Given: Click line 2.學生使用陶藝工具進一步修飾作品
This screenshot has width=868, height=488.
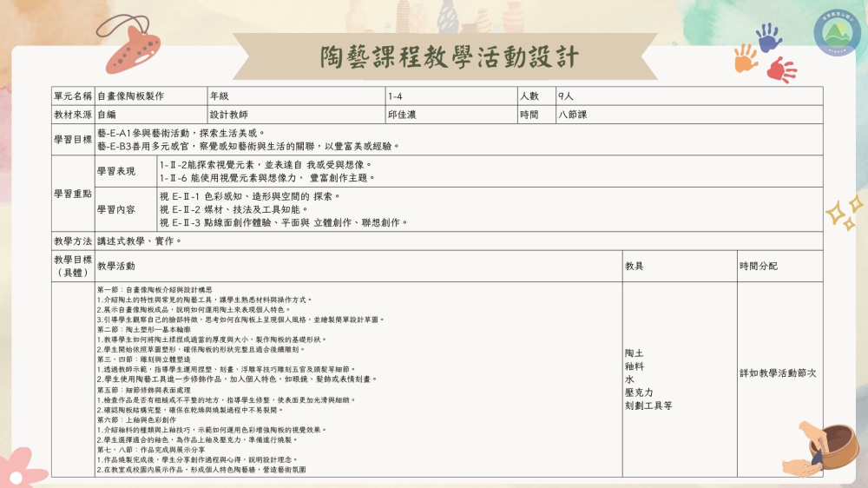Looking at the screenshot, I should click(x=238, y=379).
